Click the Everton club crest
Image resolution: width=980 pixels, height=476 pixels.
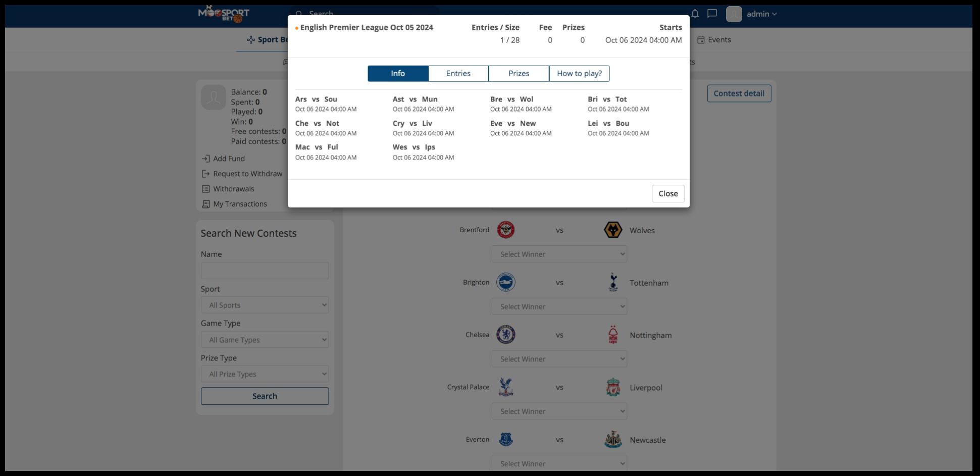pyautogui.click(x=505, y=440)
